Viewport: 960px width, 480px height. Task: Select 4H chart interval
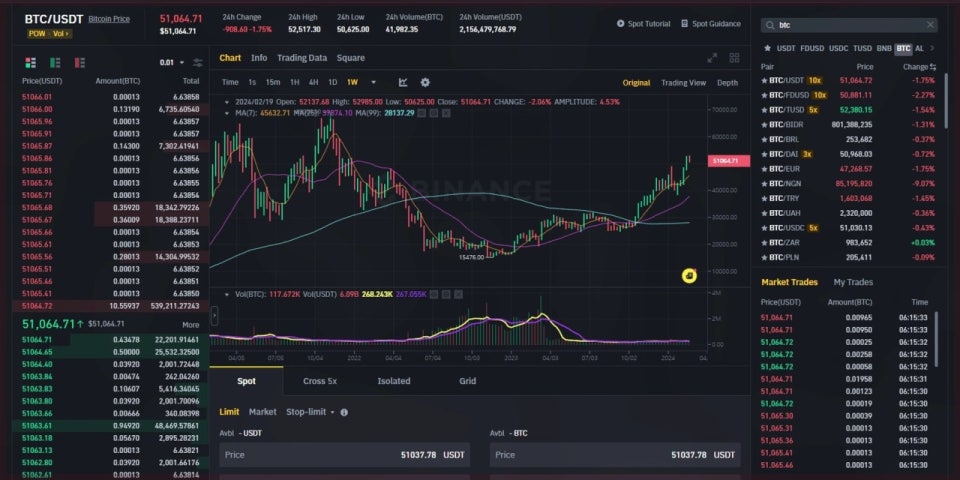(x=313, y=82)
